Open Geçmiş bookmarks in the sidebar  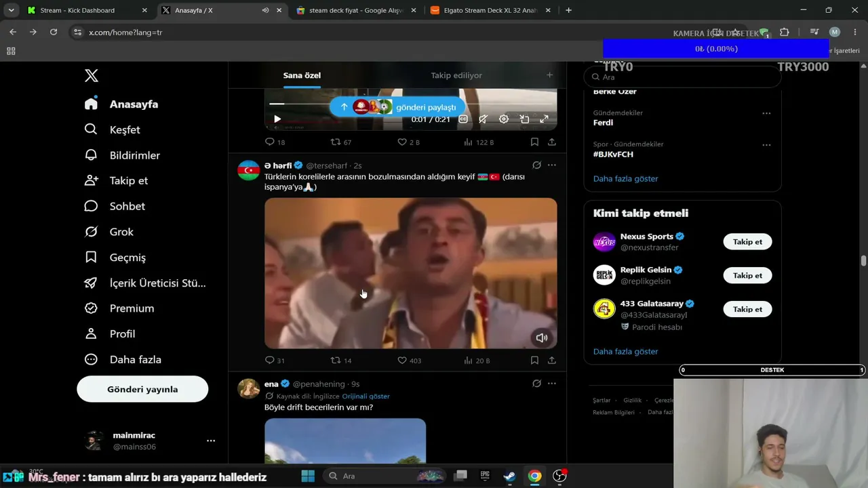(x=115, y=258)
